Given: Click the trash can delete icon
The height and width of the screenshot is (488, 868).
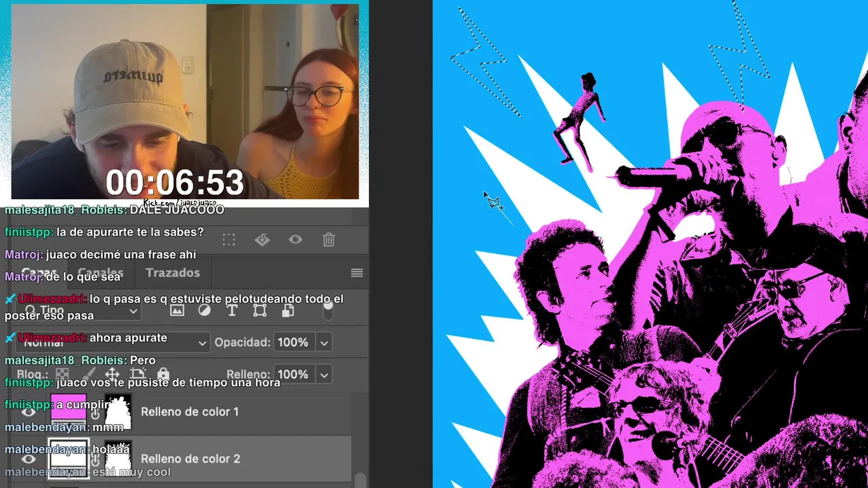Looking at the screenshot, I should coord(329,239).
